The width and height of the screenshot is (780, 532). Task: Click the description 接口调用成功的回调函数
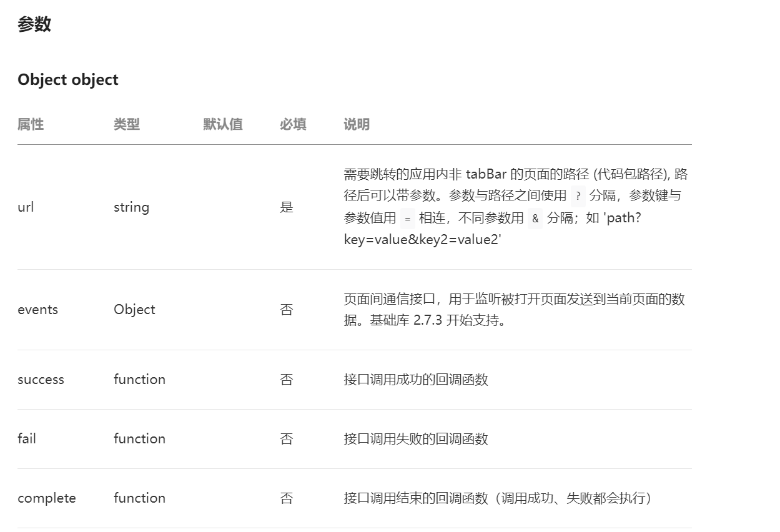416,380
